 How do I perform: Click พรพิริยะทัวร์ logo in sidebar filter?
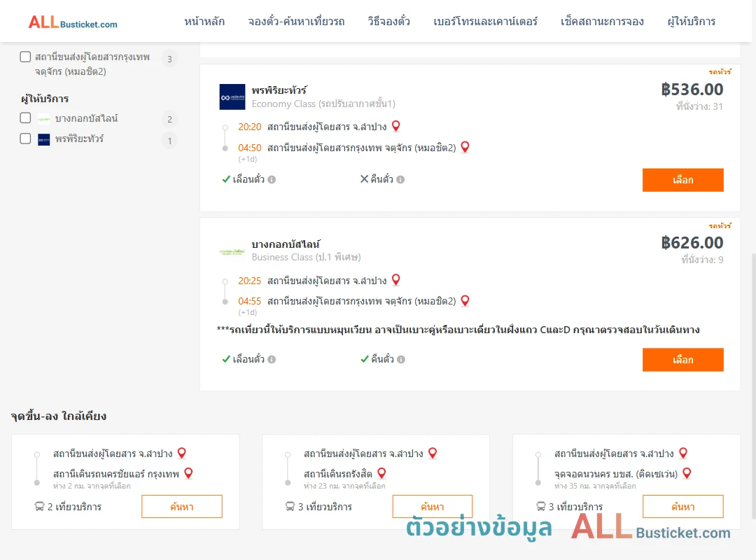click(x=44, y=139)
